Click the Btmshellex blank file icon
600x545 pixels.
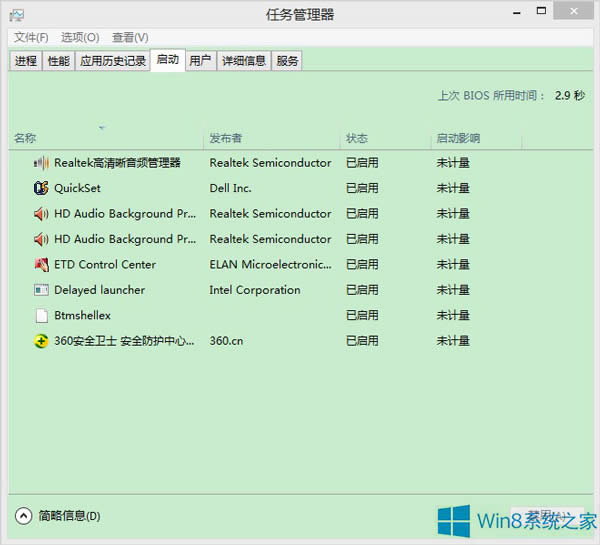41,316
